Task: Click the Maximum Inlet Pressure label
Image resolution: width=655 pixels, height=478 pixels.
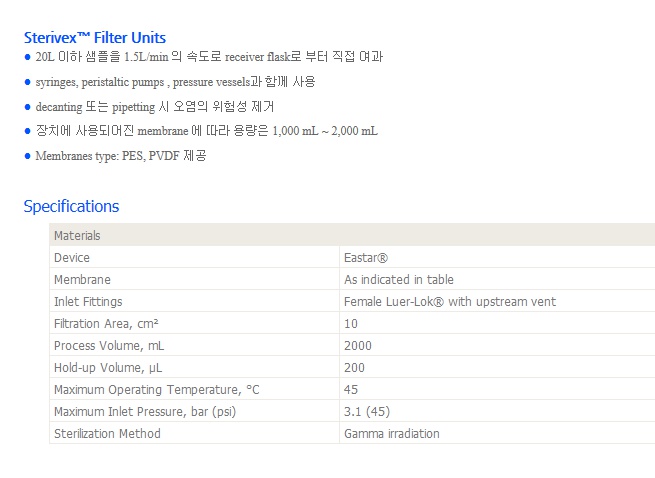Action: coord(145,412)
